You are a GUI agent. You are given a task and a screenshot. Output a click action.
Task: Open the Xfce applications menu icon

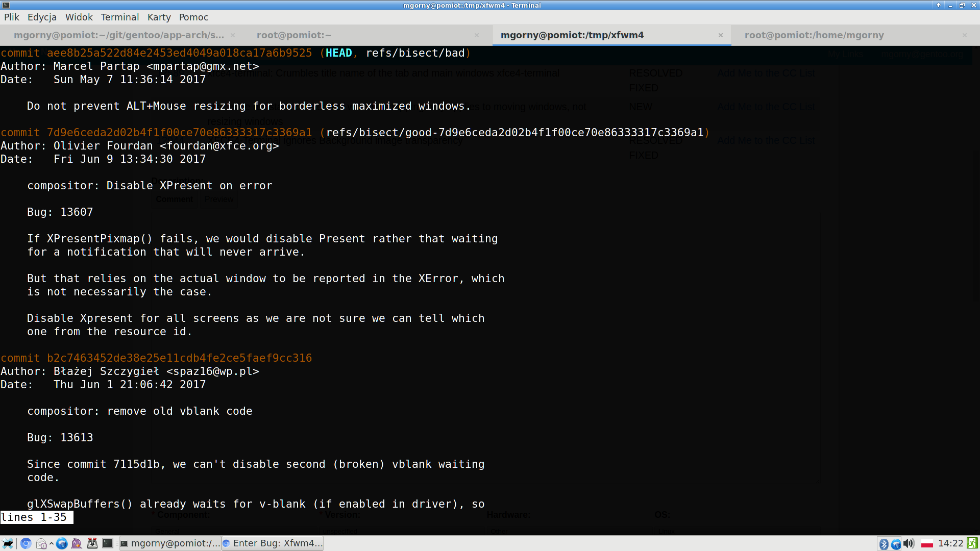coord(8,543)
